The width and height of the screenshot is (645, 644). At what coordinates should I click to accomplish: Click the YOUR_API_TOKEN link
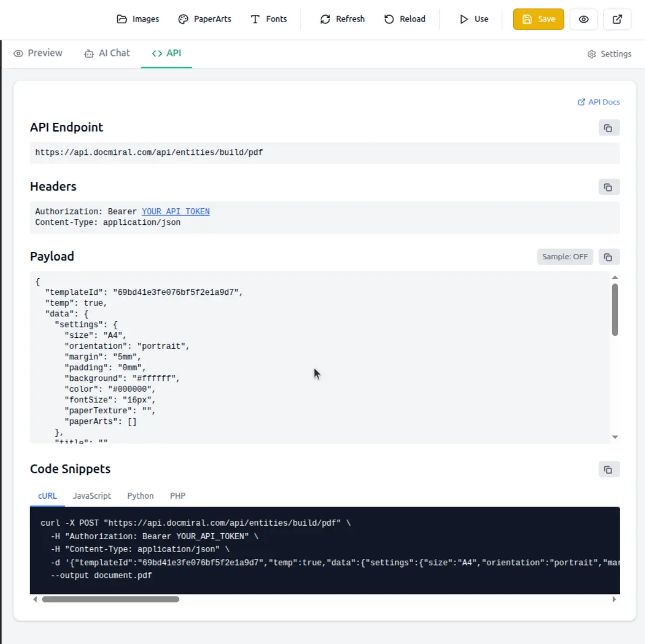176,211
